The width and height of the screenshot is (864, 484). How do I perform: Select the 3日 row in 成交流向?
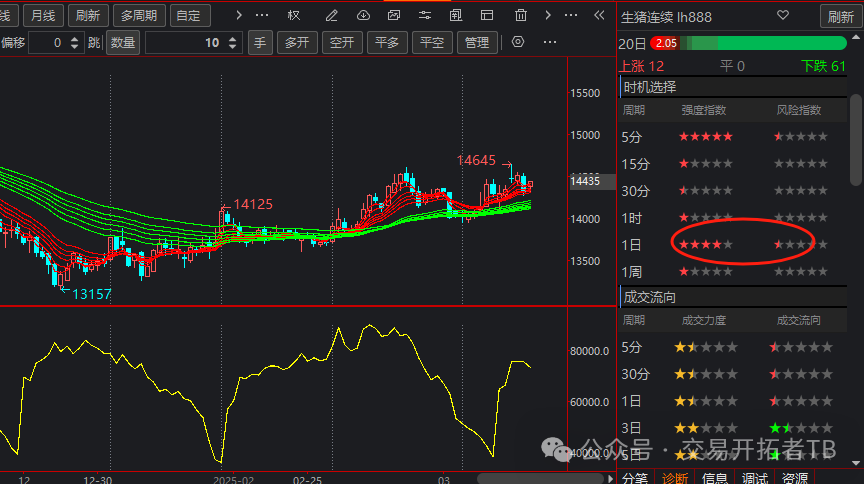732,428
